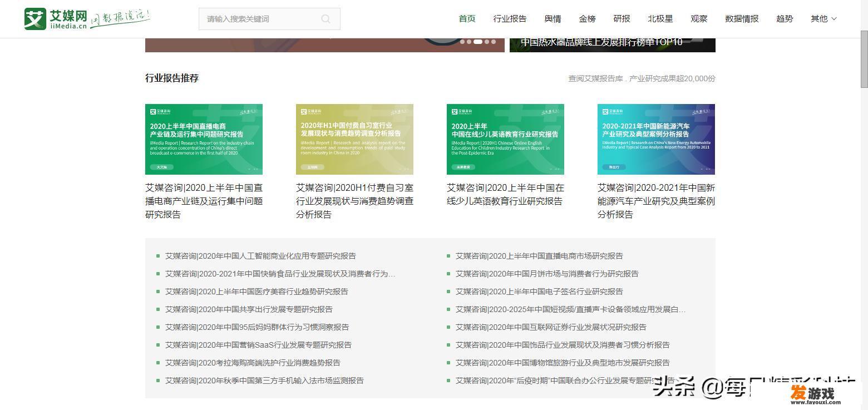Open 2020年中国人工智能商业化应用专题研究报告

point(260,256)
